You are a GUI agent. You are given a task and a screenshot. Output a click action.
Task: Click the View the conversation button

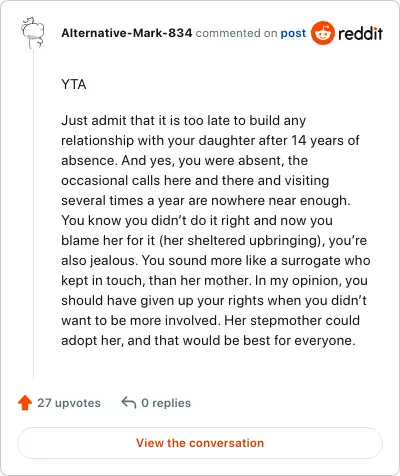click(x=200, y=443)
